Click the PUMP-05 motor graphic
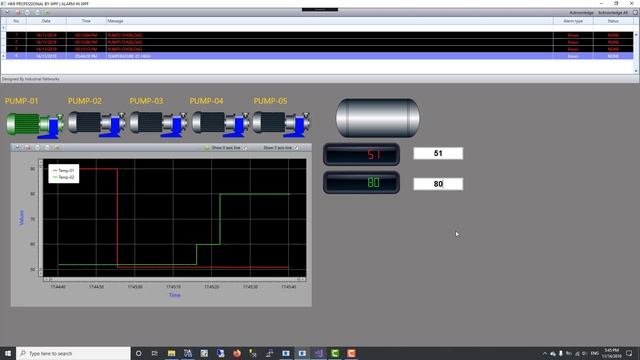 click(282, 124)
